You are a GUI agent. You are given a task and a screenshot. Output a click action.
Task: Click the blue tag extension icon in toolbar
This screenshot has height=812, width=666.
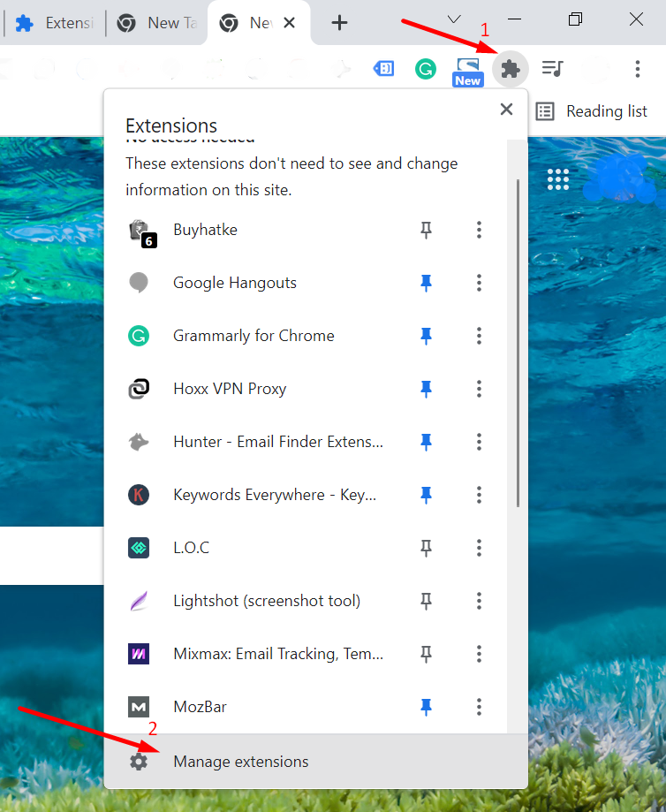(383, 68)
